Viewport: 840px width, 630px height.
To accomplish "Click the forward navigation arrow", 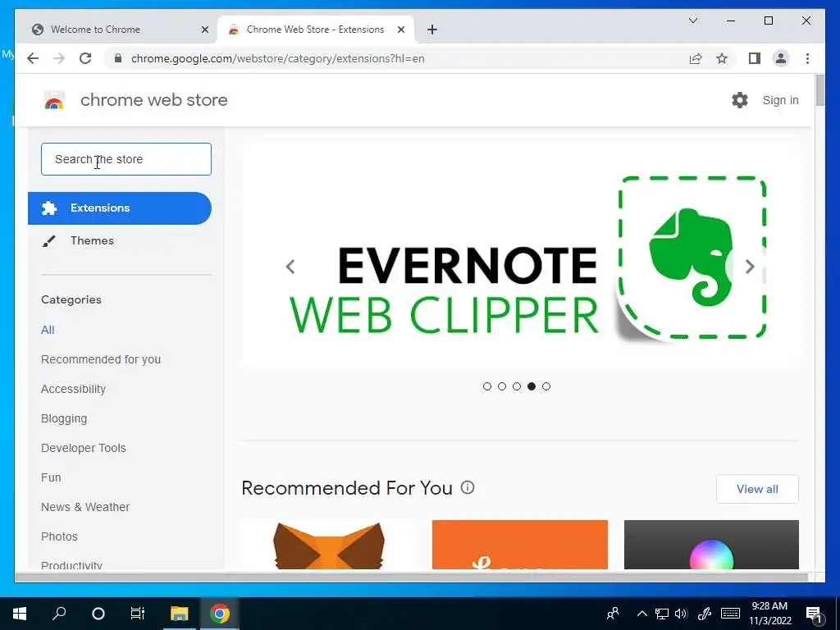I will 59,58.
